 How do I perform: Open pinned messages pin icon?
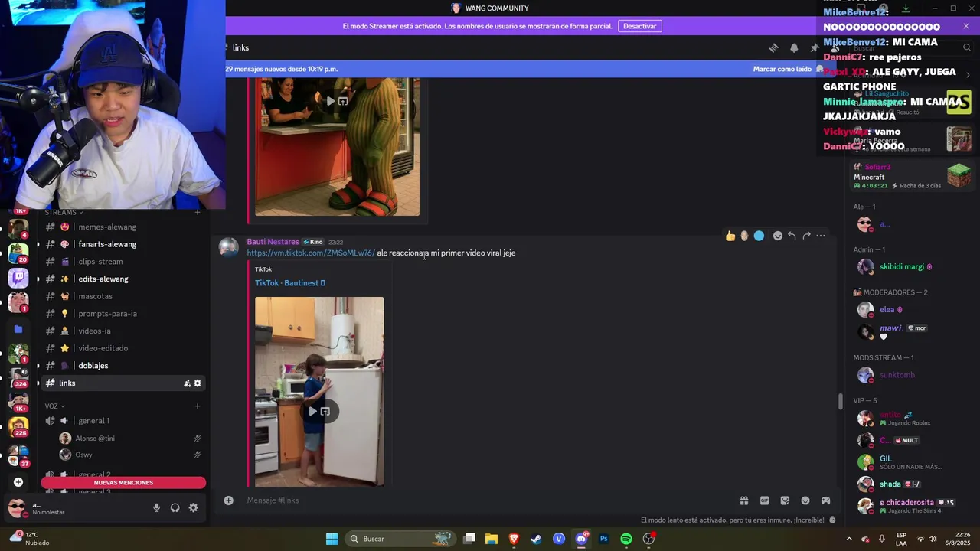(815, 47)
